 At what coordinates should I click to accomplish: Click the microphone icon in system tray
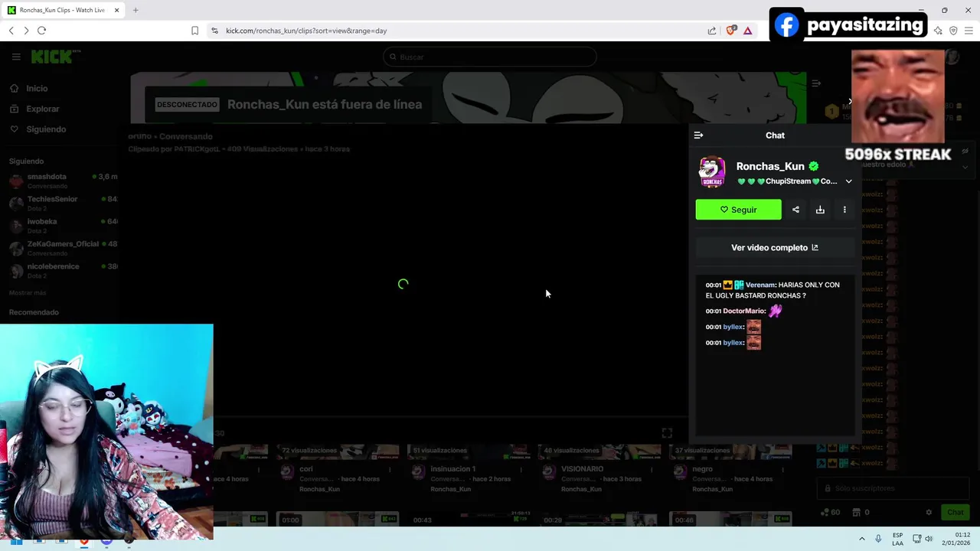(878, 539)
